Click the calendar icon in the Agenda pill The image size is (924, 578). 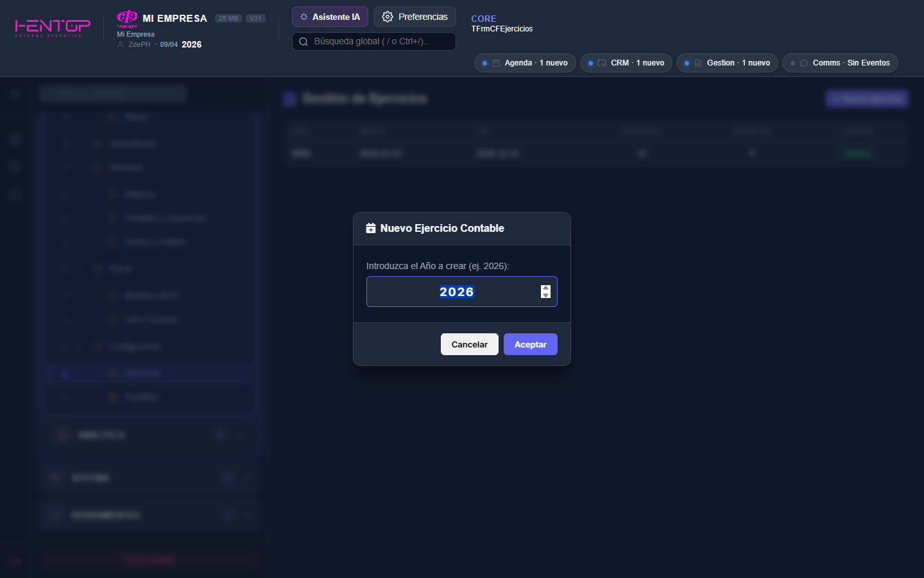pos(496,63)
